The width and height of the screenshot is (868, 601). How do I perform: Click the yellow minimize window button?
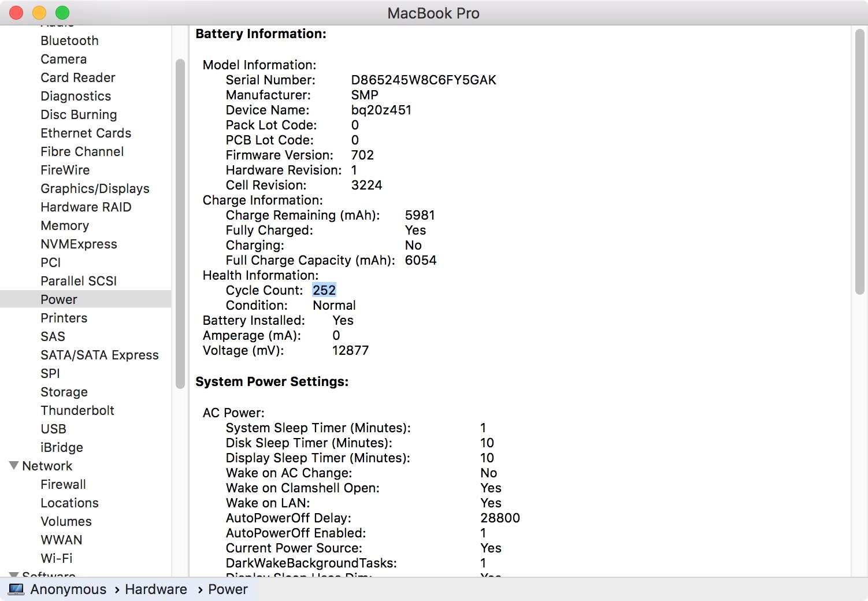[39, 13]
